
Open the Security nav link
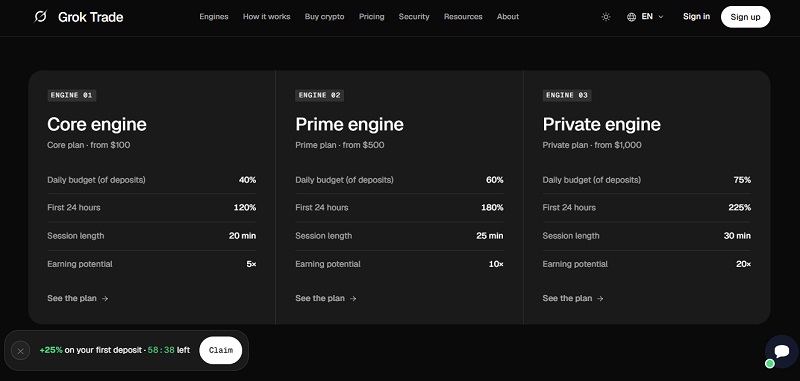coord(414,17)
